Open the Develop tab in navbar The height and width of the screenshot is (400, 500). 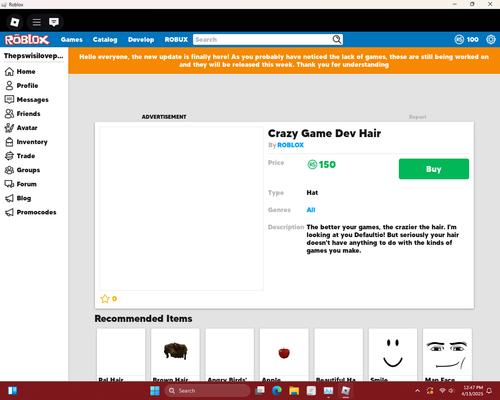(x=141, y=40)
